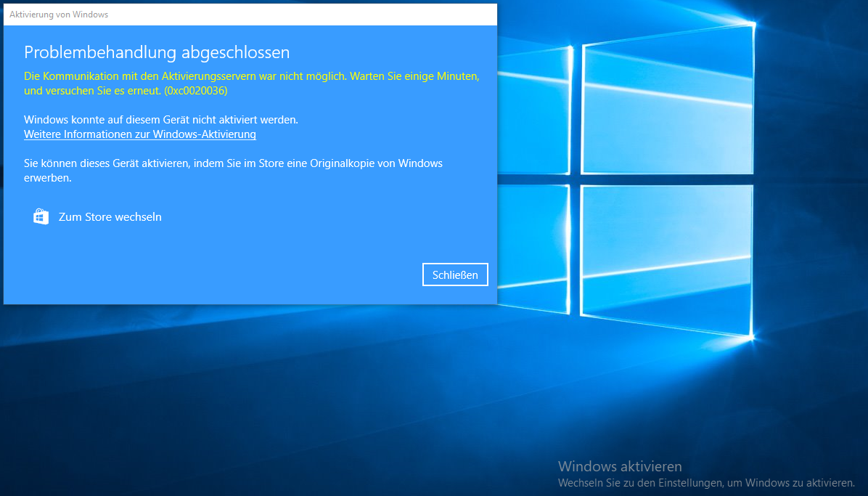868x496 pixels.
Task: Click the text about buying an Originalkopie von Windows
Action: click(233, 171)
